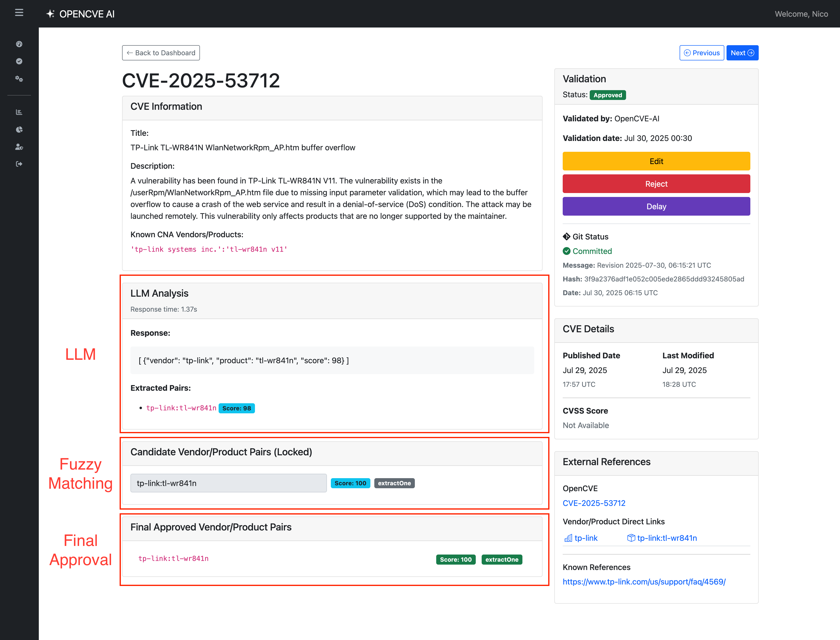Open the tp-link:tl-wr841n product link
The height and width of the screenshot is (640, 840).
pyautogui.click(x=667, y=538)
